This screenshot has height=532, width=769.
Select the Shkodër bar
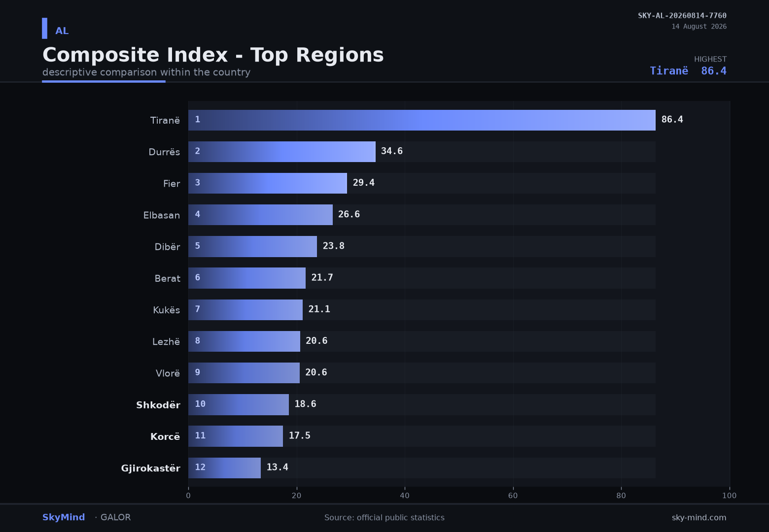tap(239, 404)
